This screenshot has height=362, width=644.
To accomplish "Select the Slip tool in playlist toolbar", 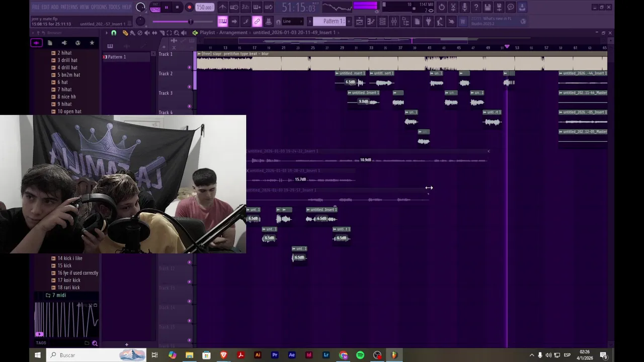I will pyautogui.click(x=154, y=33).
